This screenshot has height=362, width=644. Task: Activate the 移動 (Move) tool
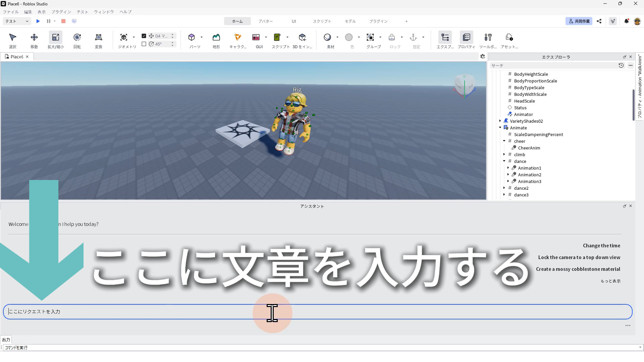[34, 38]
